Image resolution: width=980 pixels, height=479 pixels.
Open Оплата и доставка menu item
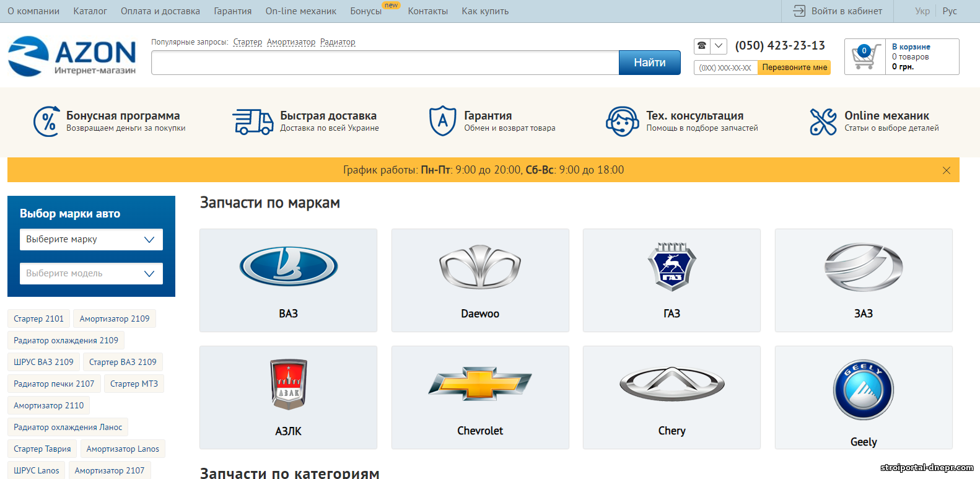pos(160,11)
